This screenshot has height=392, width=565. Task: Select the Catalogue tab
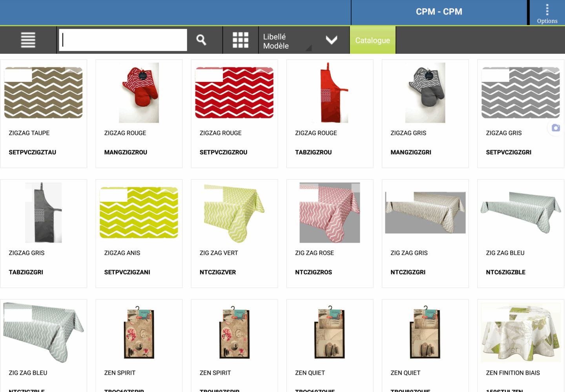pos(373,40)
